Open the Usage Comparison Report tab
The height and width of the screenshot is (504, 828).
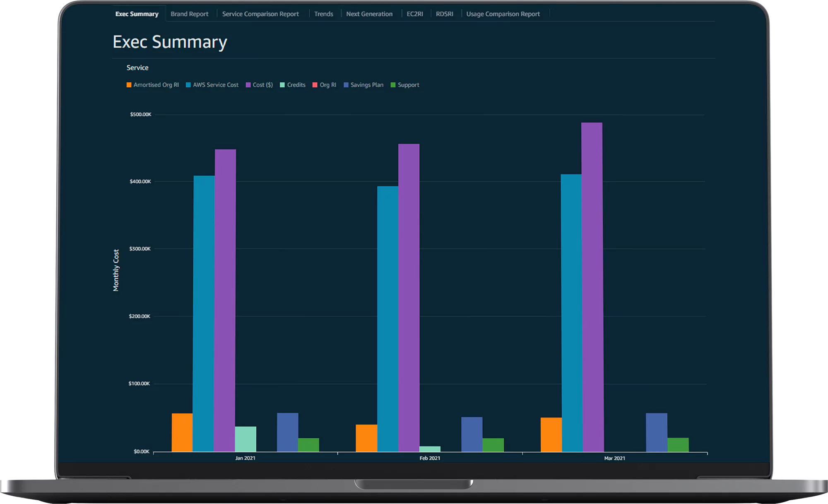[x=503, y=14]
